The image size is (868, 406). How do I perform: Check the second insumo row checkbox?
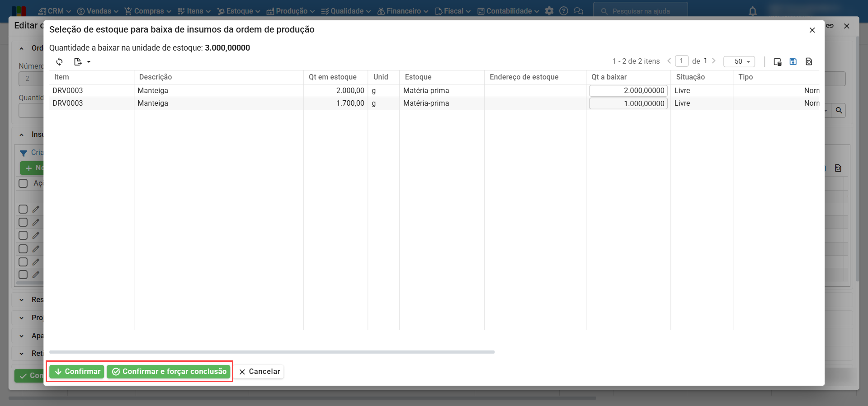point(23,222)
